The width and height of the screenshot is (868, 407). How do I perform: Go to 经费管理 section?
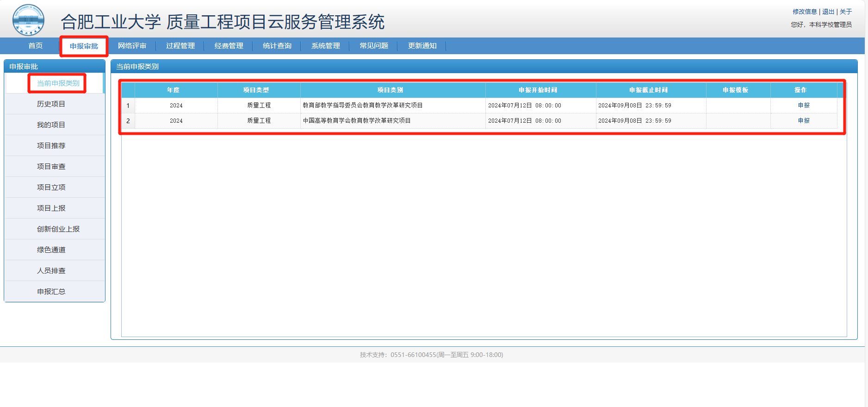[229, 46]
